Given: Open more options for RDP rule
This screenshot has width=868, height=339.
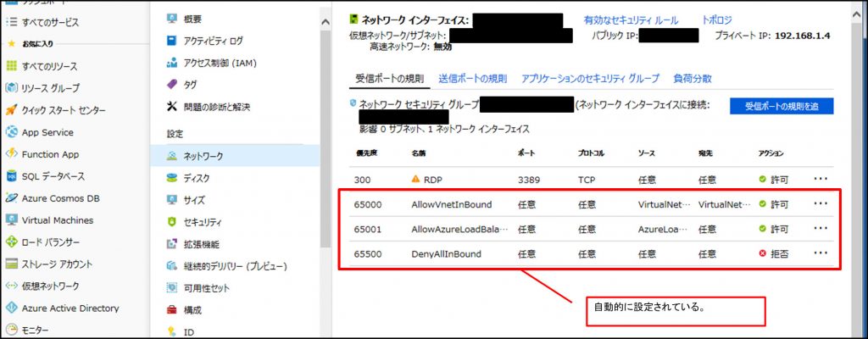Looking at the screenshot, I should [821, 179].
